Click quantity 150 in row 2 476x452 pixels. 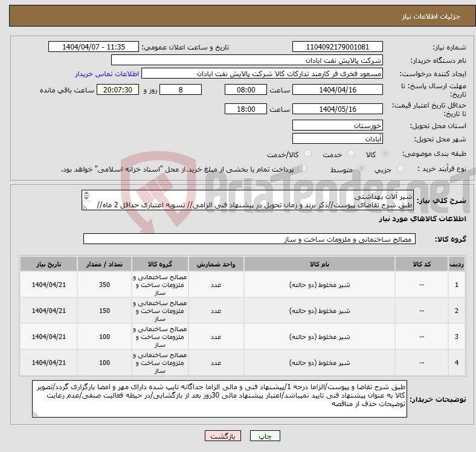pyautogui.click(x=105, y=311)
